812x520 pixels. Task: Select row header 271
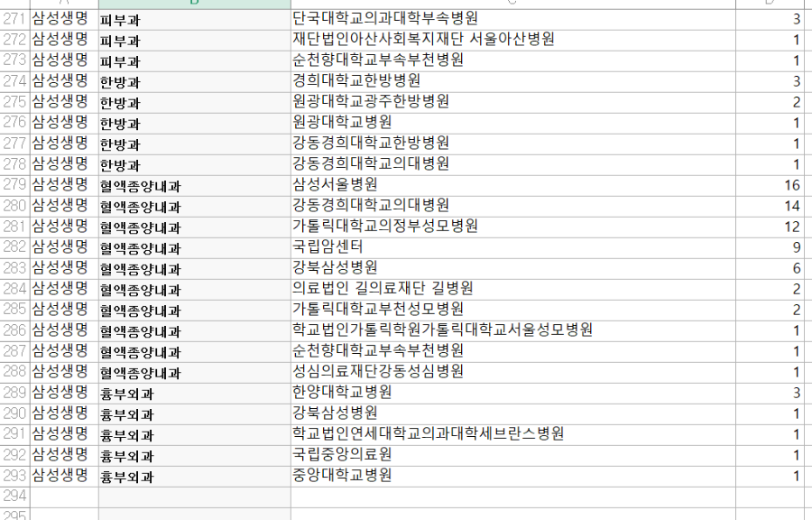pyautogui.click(x=14, y=19)
